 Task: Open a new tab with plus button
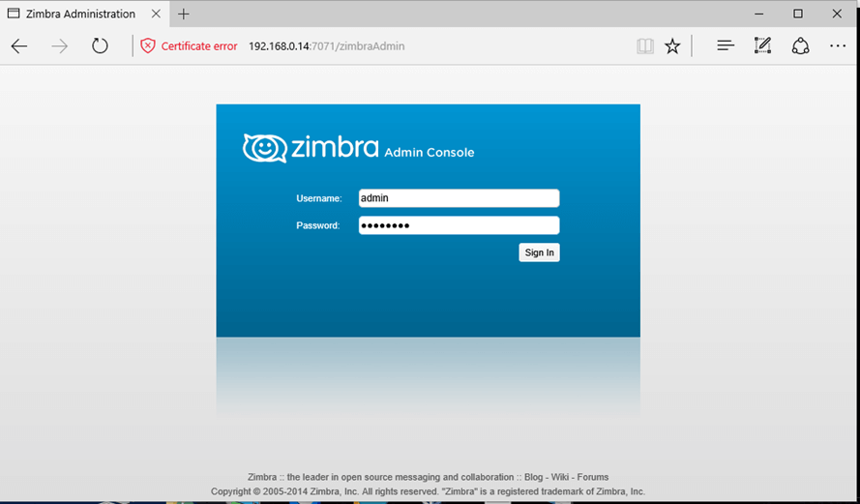point(184,15)
